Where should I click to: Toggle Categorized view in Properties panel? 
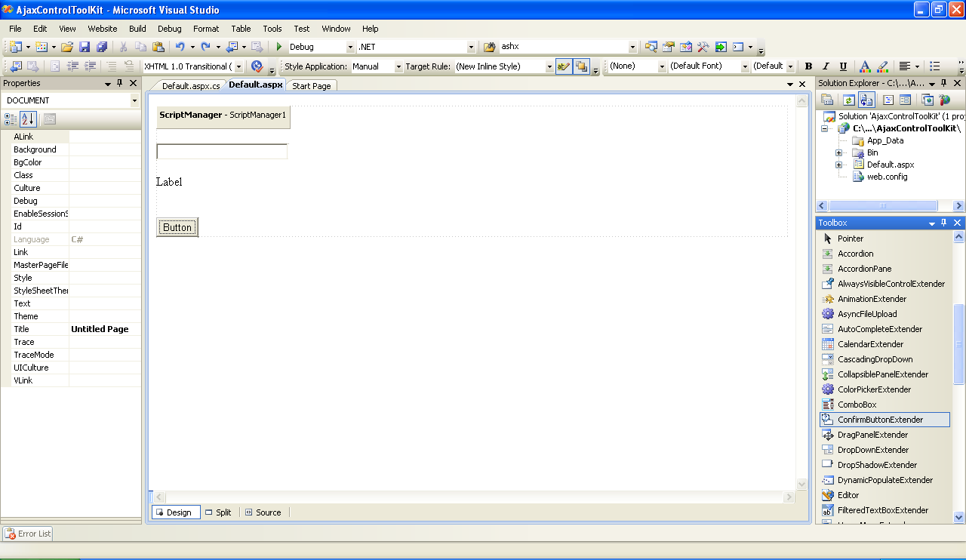pos(11,118)
